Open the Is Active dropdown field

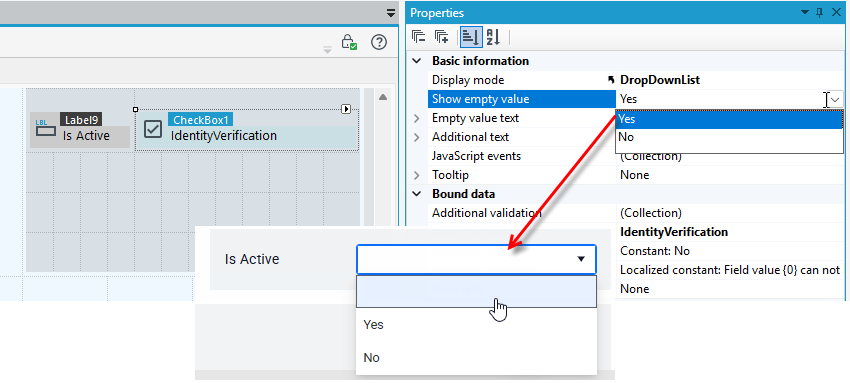(x=476, y=259)
